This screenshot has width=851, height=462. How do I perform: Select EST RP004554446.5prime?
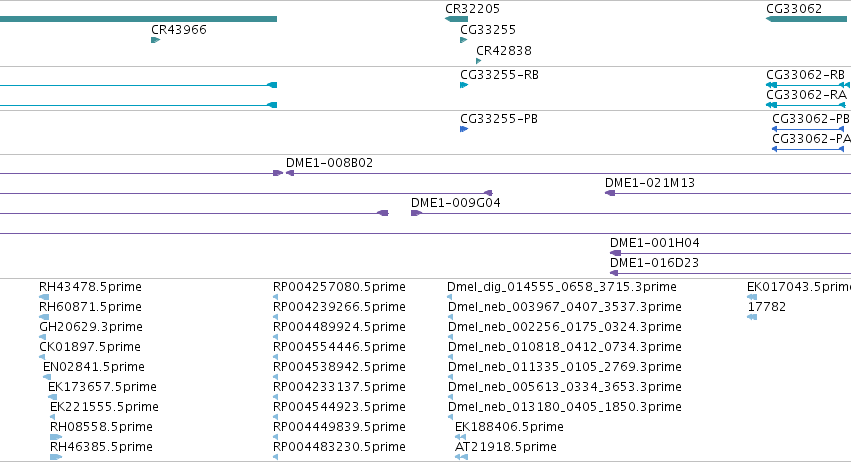pyautogui.click(x=339, y=347)
